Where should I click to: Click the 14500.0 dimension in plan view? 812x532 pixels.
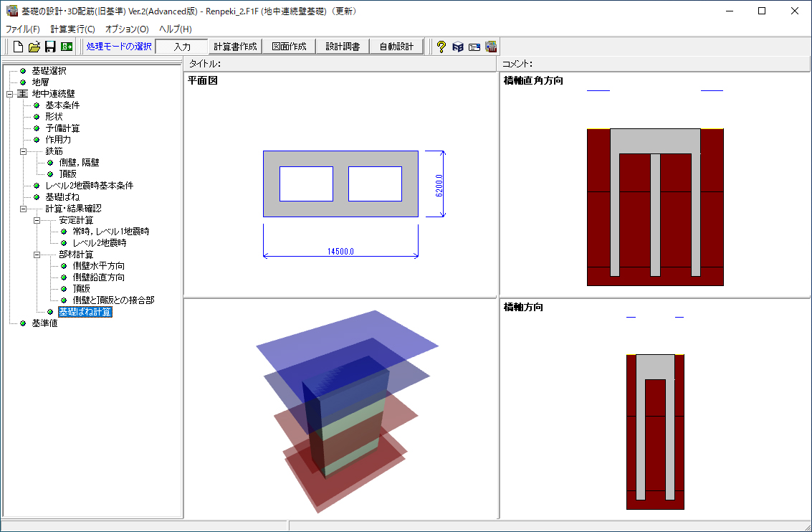(340, 252)
